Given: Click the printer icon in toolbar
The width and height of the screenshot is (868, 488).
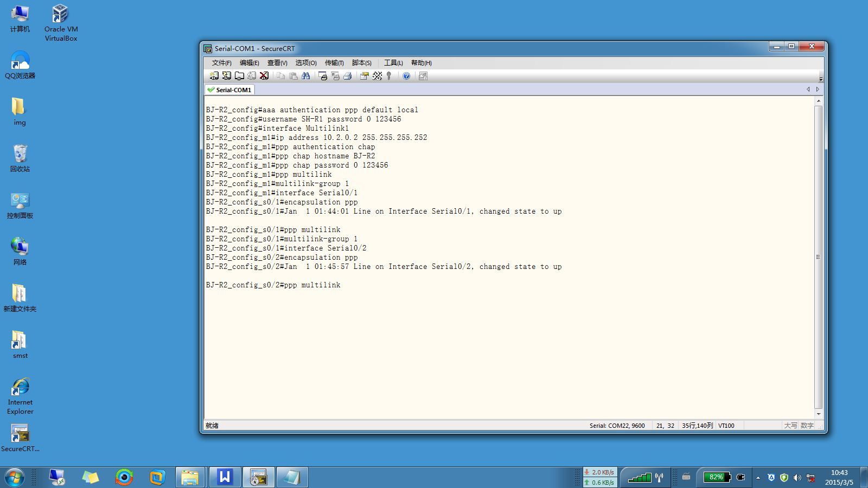Looking at the screenshot, I should point(348,76).
